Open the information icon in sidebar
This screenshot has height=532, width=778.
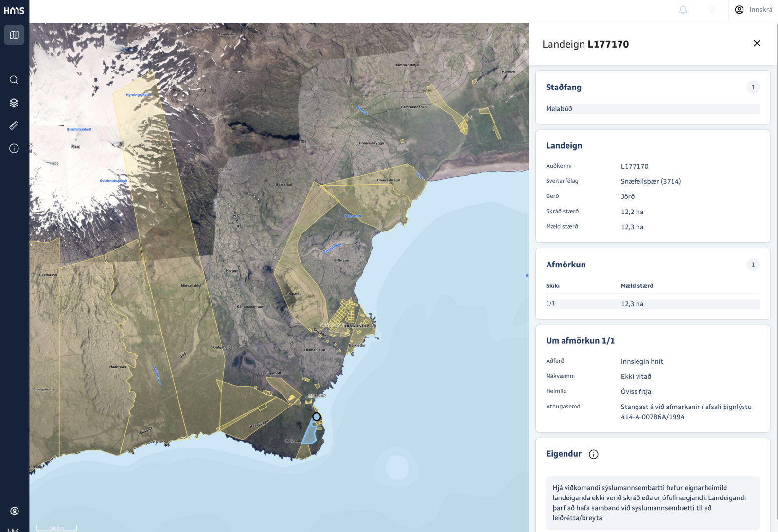14,148
